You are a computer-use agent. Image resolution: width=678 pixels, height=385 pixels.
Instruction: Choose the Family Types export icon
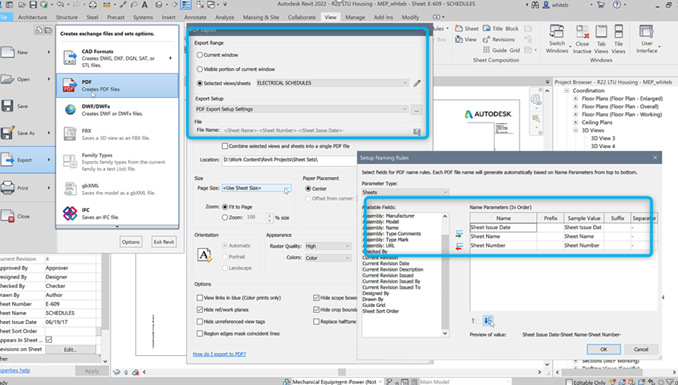click(70, 161)
